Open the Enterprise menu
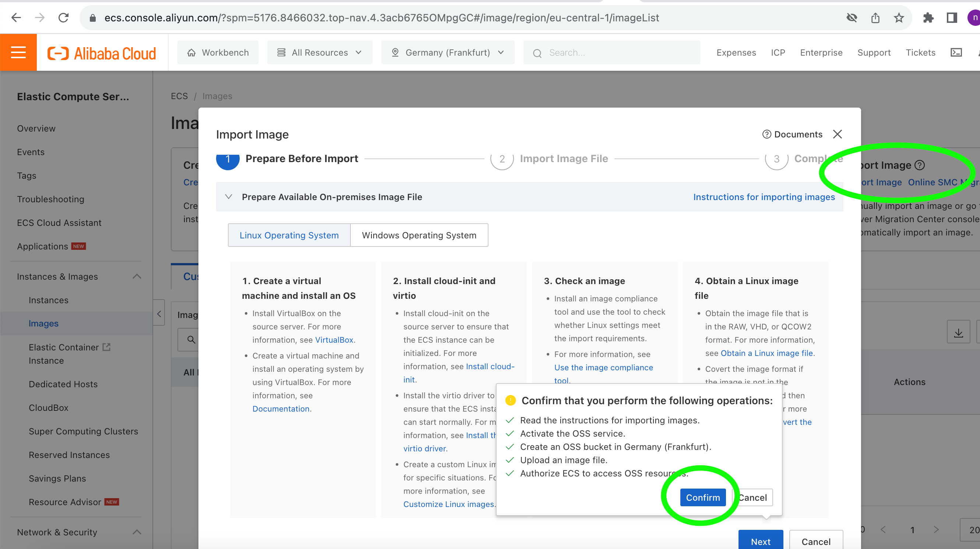This screenshot has height=549, width=980. click(821, 53)
